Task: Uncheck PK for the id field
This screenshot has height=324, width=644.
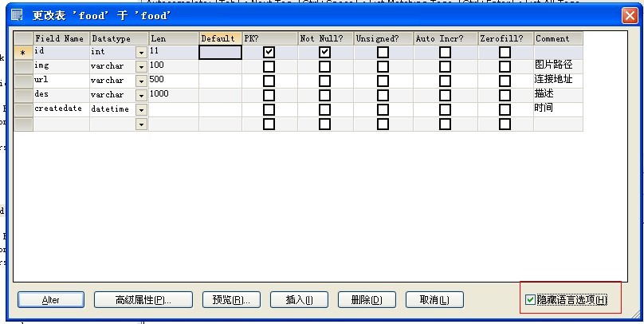Action: (x=269, y=52)
